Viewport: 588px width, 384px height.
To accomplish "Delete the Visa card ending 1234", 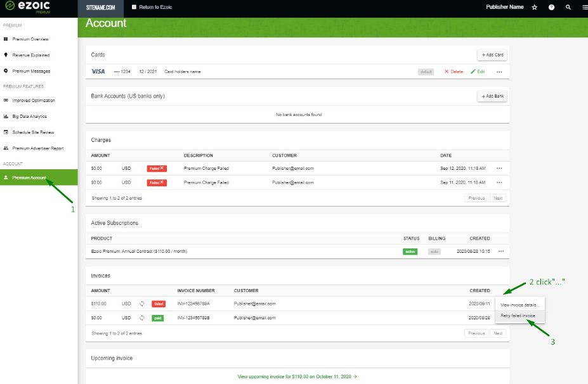I will tap(454, 72).
